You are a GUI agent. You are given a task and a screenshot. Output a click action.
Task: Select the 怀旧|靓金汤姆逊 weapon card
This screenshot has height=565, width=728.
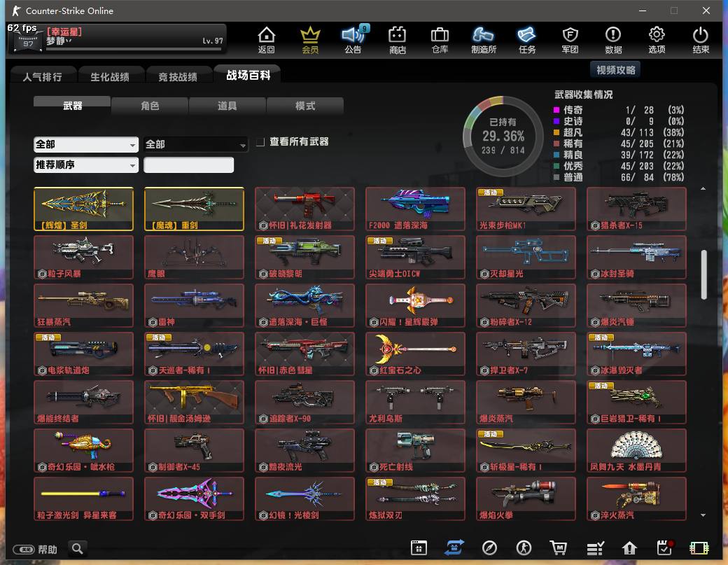coord(194,402)
